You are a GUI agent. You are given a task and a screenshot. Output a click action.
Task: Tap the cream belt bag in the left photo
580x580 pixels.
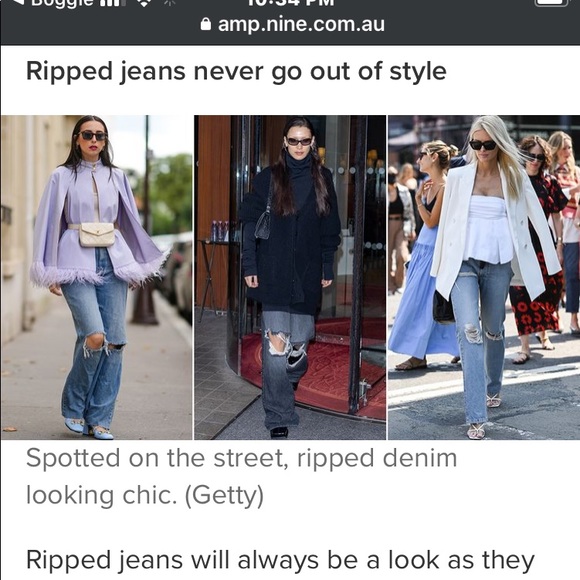tap(97, 235)
